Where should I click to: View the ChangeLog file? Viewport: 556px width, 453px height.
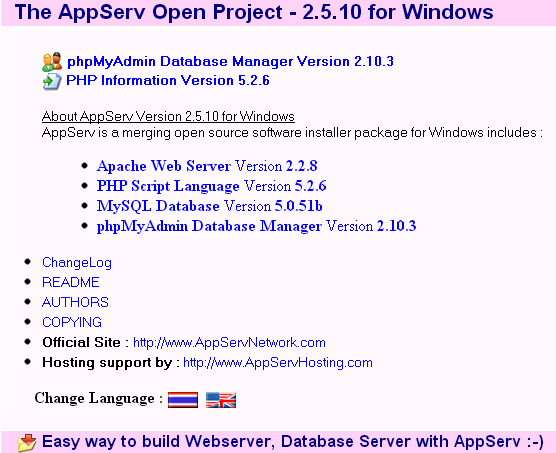(x=77, y=263)
